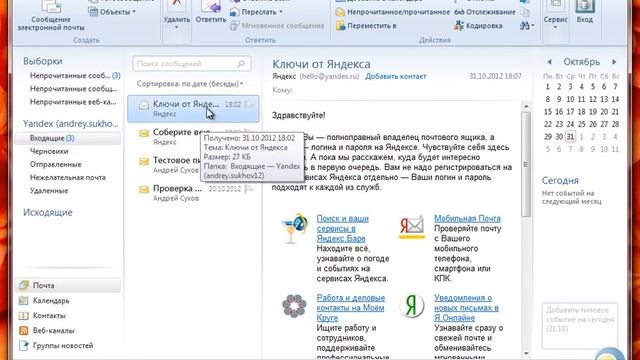Select the Проверка... message

click(x=193, y=193)
